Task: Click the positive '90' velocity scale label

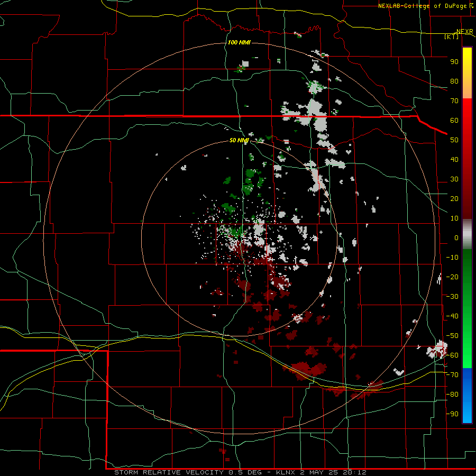Action: coord(454,62)
